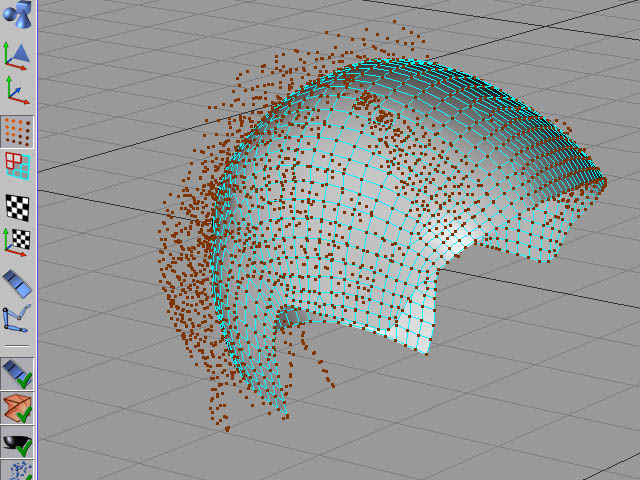Toggle the black bowl deformer checkmark icon
This screenshot has height=480, width=640.
(17, 442)
